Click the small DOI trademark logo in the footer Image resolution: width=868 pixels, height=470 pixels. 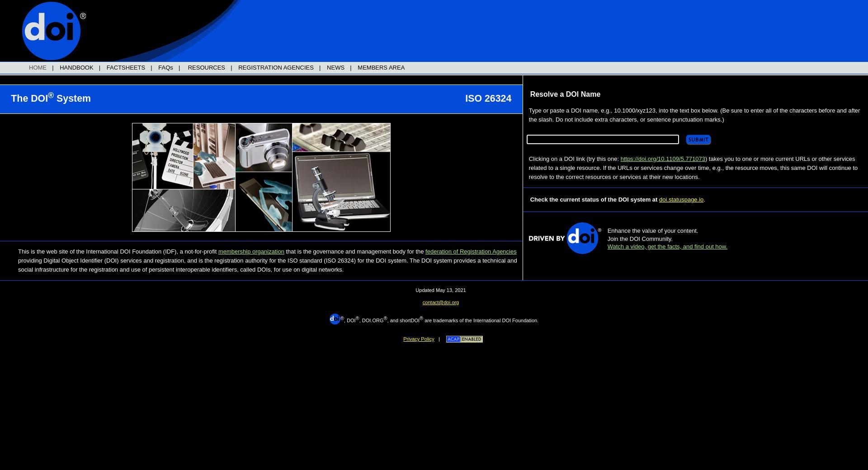coord(335,319)
